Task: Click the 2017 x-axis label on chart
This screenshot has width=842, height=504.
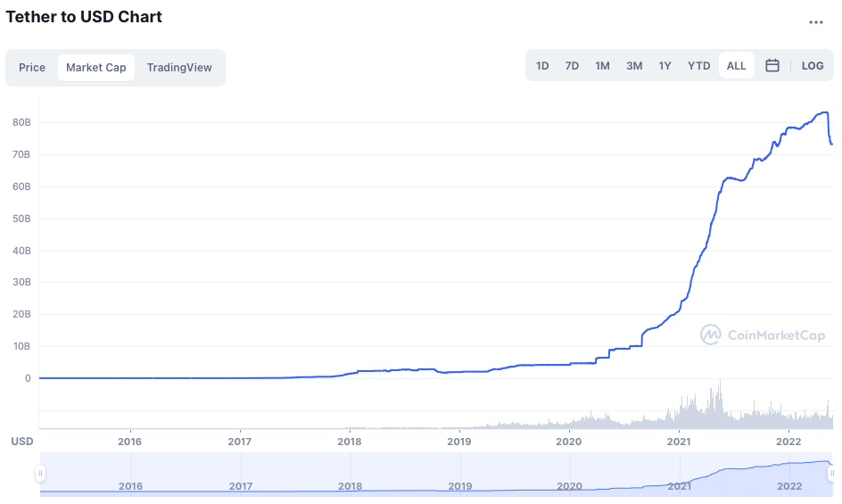Action: click(x=240, y=442)
